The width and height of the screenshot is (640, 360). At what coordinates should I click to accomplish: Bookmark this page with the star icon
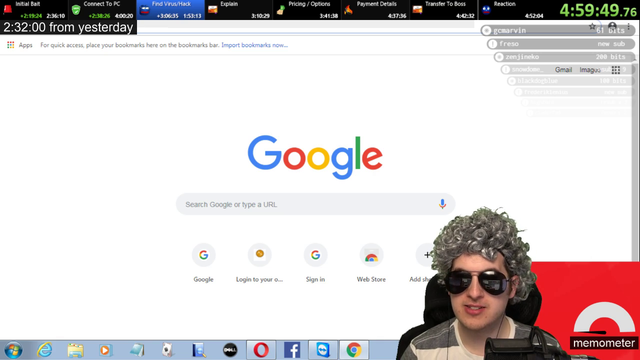(x=592, y=27)
